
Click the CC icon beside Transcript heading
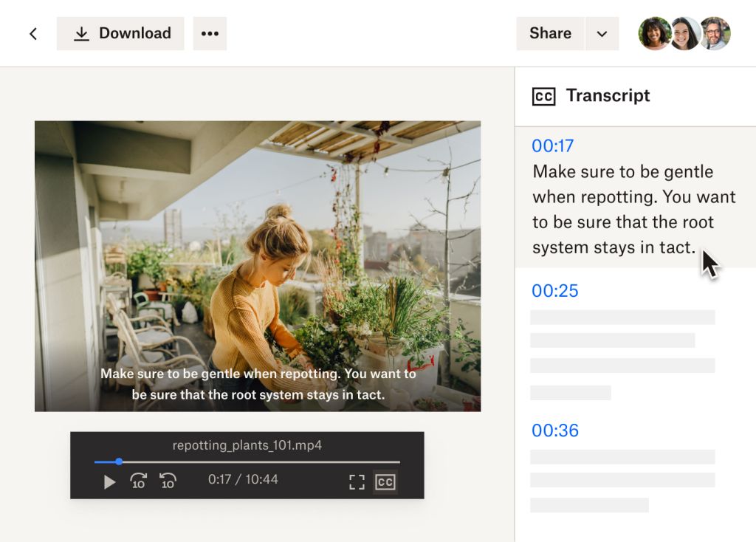coord(543,96)
